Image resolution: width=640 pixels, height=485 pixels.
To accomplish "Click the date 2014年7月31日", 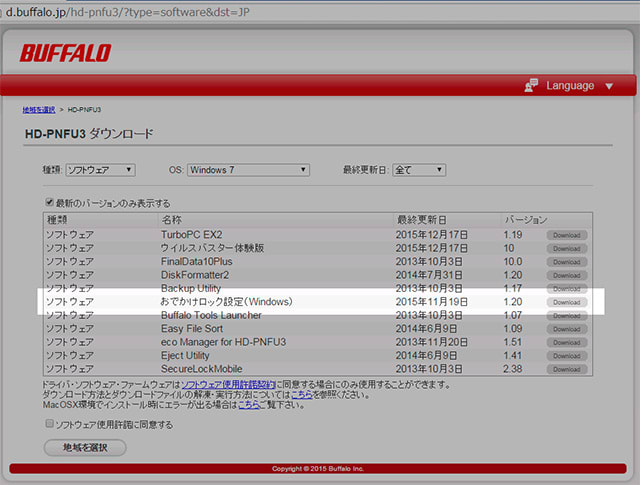I will [x=429, y=275].
